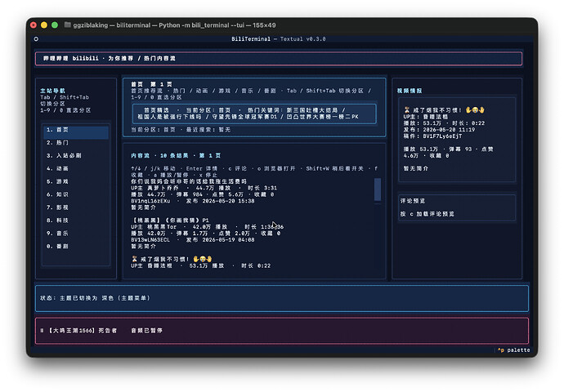Click 发布: 2026-05-20 11:19 in details panel

(x=439, y=130)
